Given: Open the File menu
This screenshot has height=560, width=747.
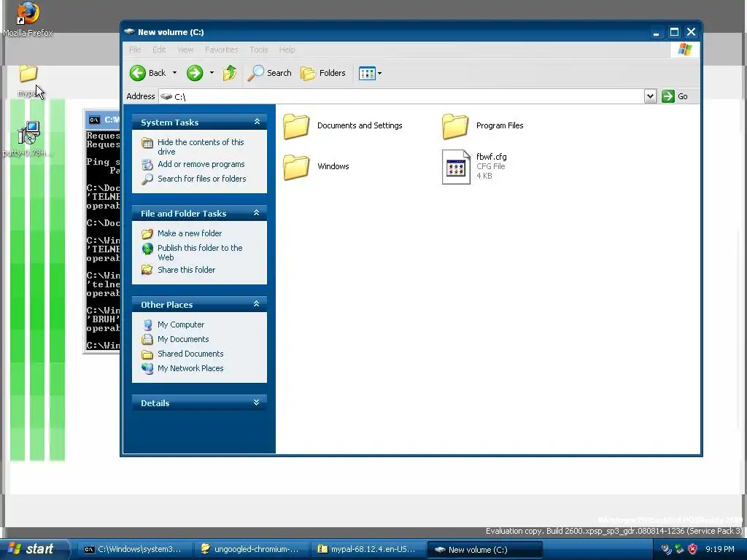Looking at the screenshot, I should [x=135, y=50].
